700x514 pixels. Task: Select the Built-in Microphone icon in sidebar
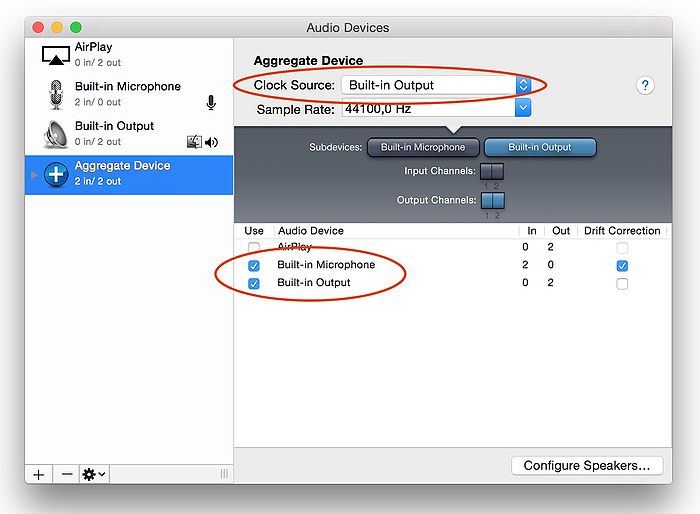55,94
